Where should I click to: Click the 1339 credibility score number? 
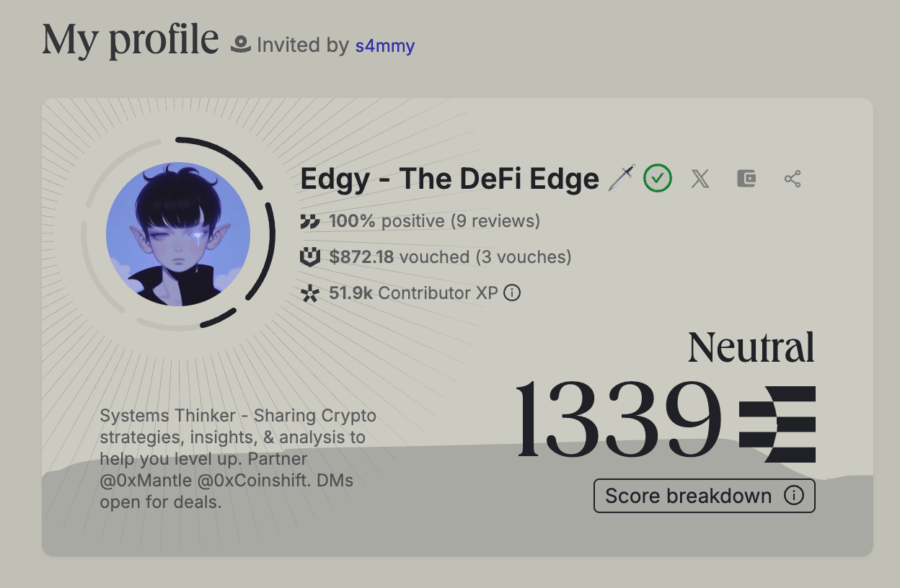[x=619, y=421]
